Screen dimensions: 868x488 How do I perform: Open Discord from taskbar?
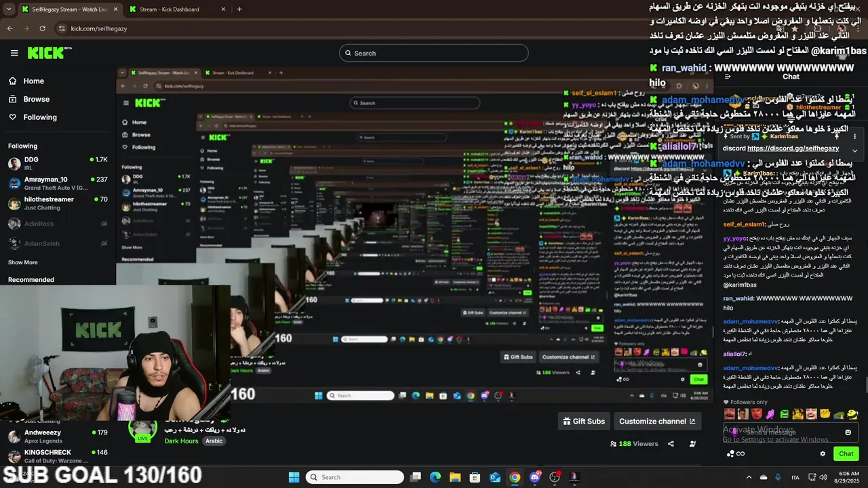(x=535, y=477)
